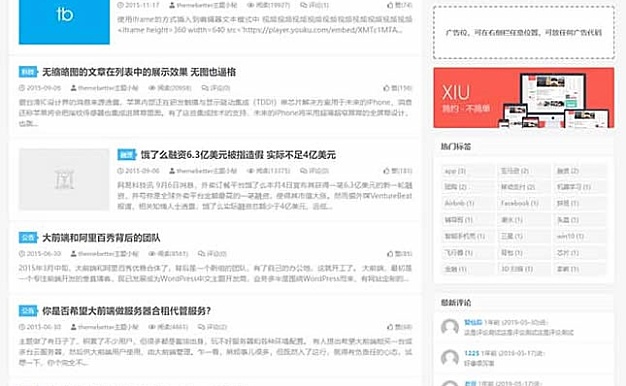
Task: Open post 你是否希望大前端做服务器合租代管服务?
Action: pos(127,311)
